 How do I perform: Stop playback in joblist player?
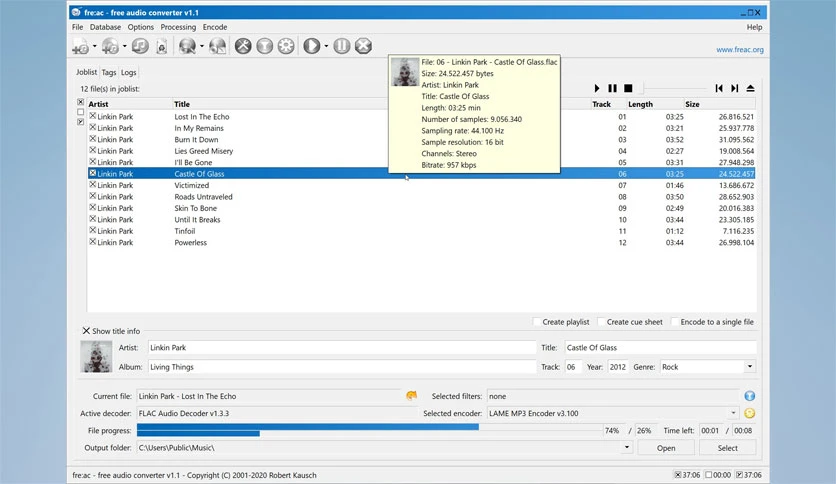pyautogui.click(x=628, y=88)
